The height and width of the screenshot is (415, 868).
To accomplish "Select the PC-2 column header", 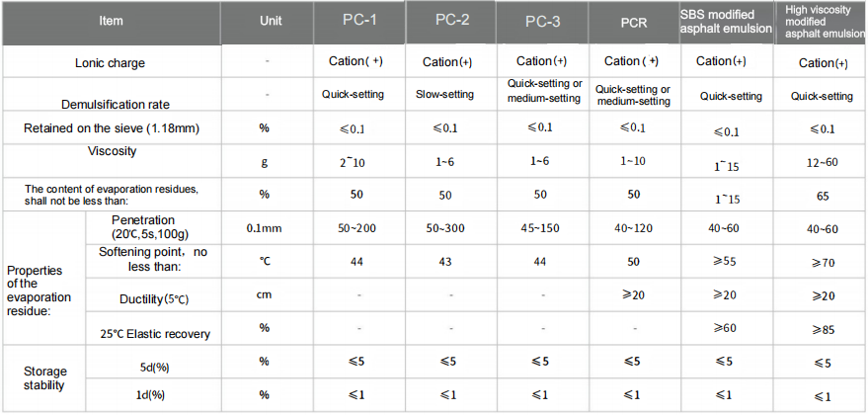I will 451,21.
